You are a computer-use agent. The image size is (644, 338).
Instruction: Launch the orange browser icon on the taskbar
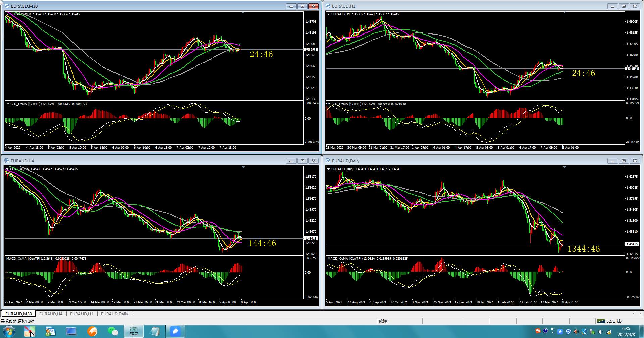point(92,331)
